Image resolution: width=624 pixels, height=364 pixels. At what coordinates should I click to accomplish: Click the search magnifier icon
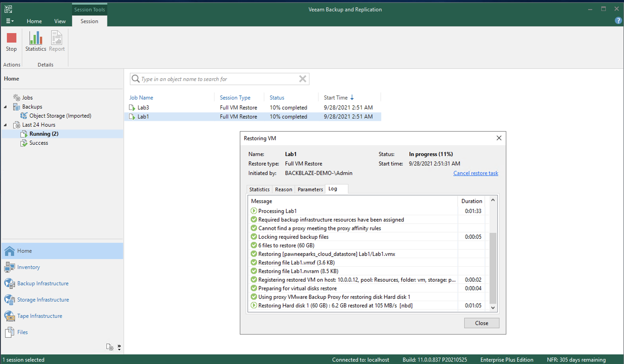pyautogui.click(x=136, y=79)
